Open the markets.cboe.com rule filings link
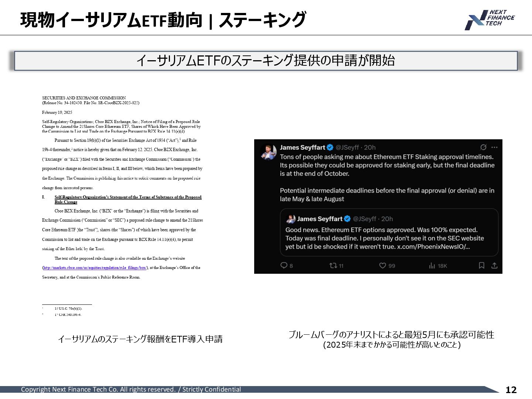 [x=95, y=267]
